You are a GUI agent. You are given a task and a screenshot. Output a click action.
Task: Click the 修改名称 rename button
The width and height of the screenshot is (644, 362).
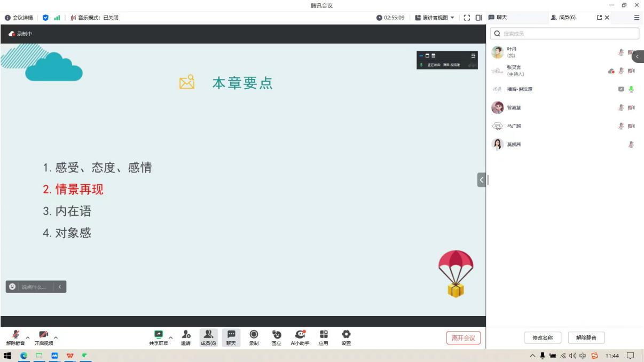[x=543, y=337]
